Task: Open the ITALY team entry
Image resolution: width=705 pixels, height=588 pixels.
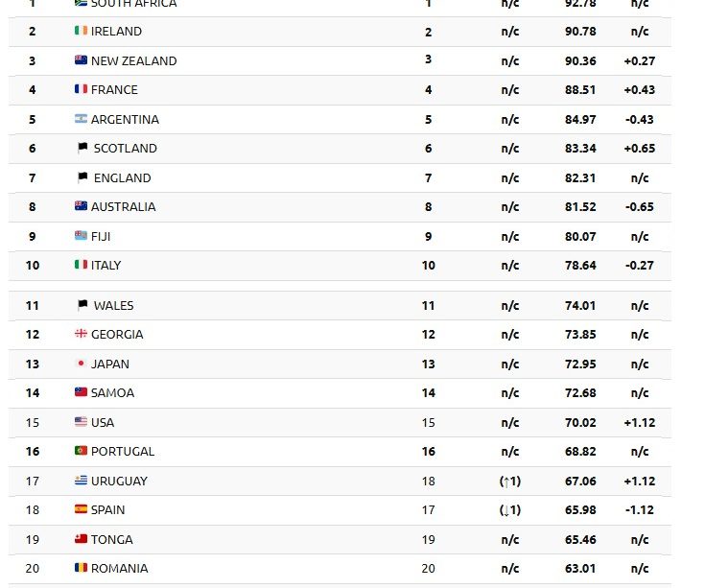Action: click(x=106, y=266)
